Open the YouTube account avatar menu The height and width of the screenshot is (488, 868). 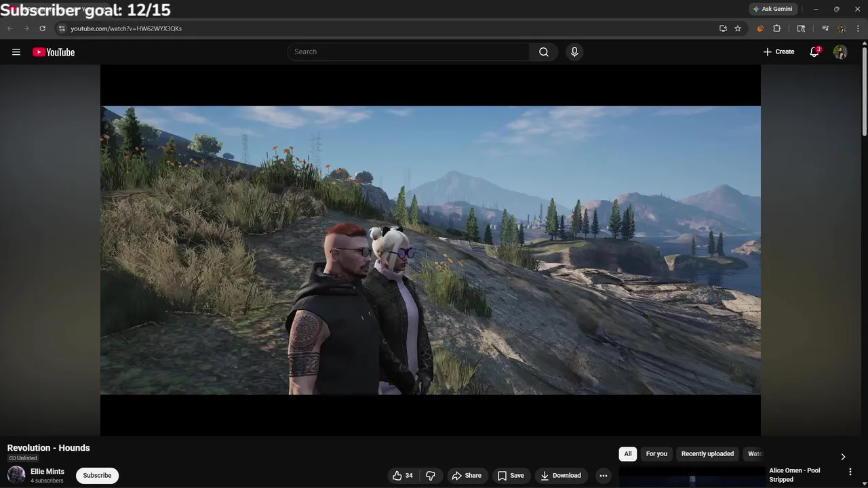coord(840,52)
